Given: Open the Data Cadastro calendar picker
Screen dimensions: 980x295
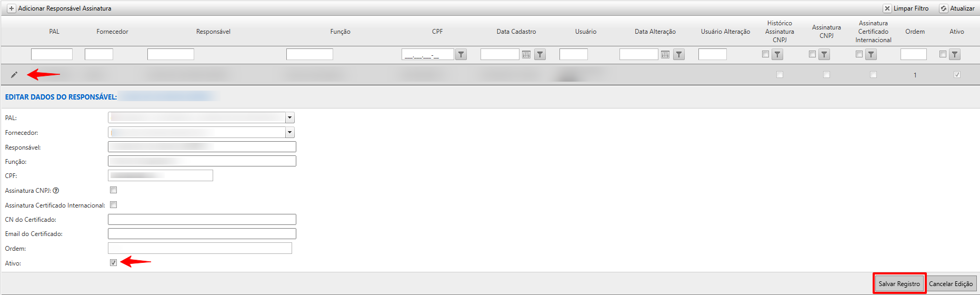Looking at the screenshot, I should pyautogui.click(x=526, y=54).
